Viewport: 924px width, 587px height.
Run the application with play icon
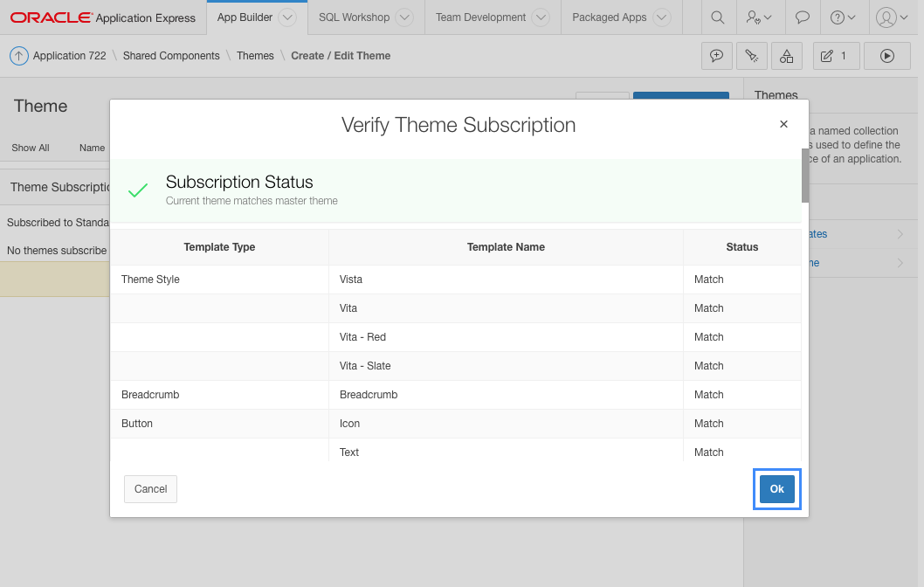pos(886,56)
